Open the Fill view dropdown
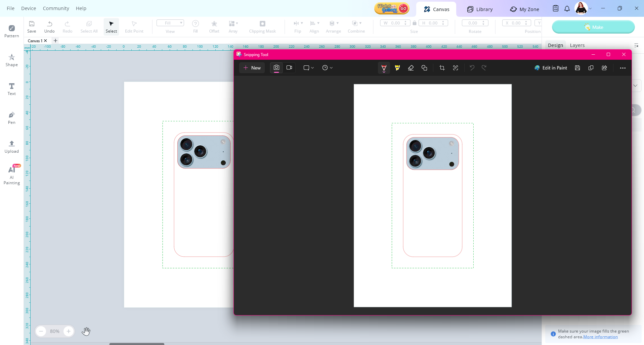The width and height of the screenshot is (644, 345). click(x=170, y=23)
